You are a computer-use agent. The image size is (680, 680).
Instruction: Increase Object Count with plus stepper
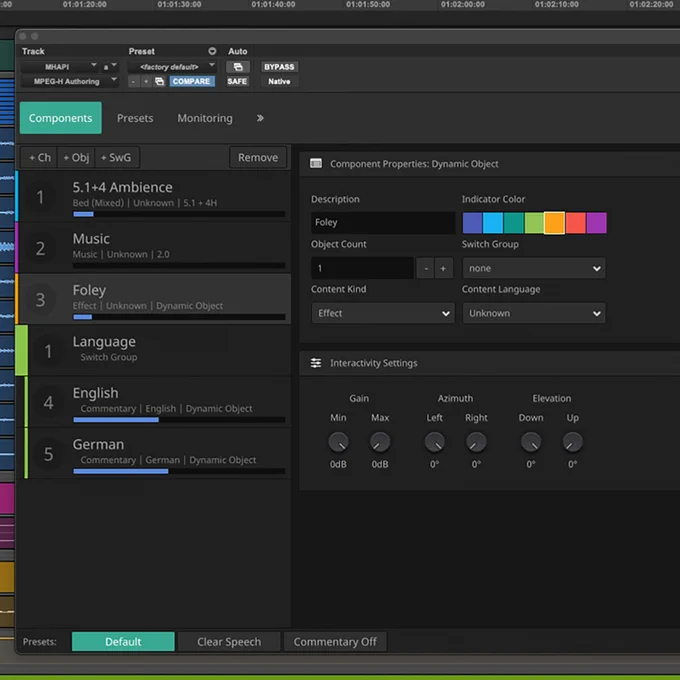pyautogui.click(x=443, y=268)
